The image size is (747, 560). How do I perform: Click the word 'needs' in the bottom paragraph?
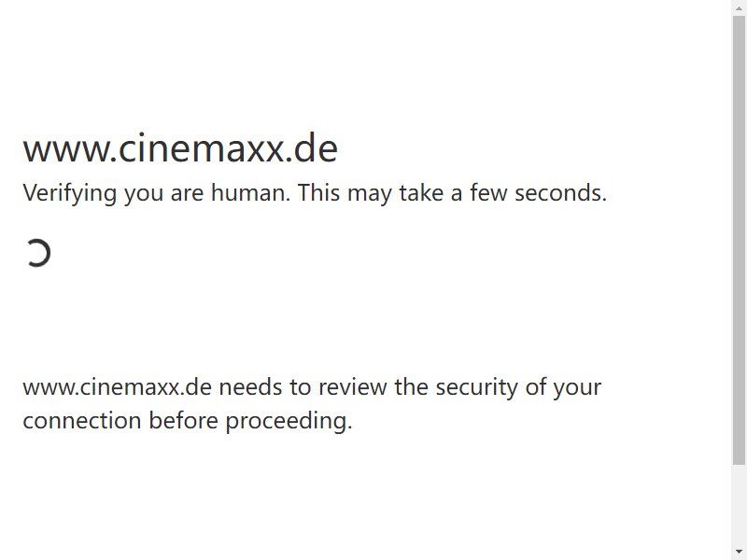[250, 386]
